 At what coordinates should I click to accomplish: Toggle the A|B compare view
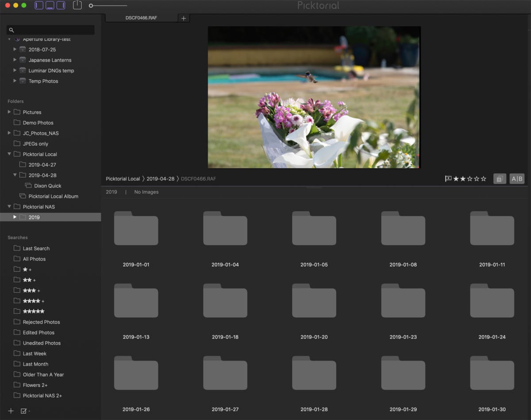point(517,179)
